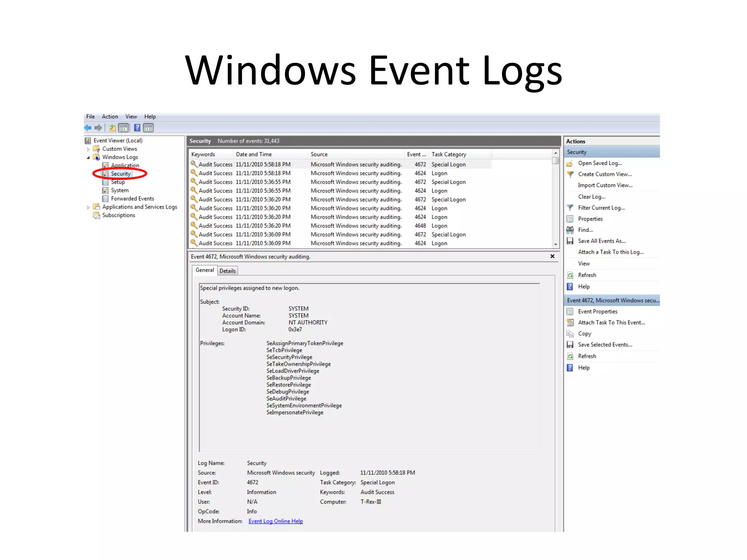Click the Event 4672 header in Actions pane

(x=612, y=300)
